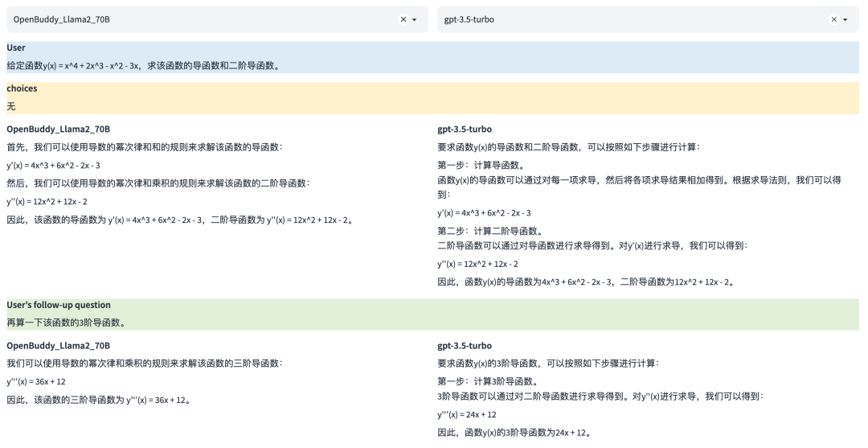Click OpenBuddy's line y'(x) = 4x^3 + 6x^2 - 2x - 3
The width and height of the screenshot is (868, 448).
tap(53, 166)
